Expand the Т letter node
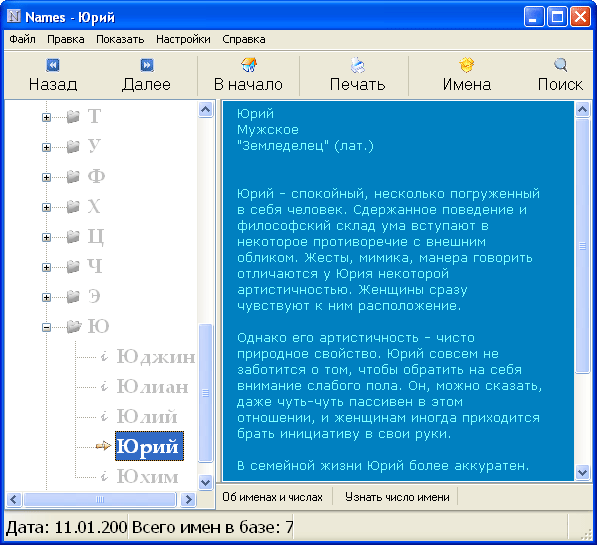 tap(46, 117)
